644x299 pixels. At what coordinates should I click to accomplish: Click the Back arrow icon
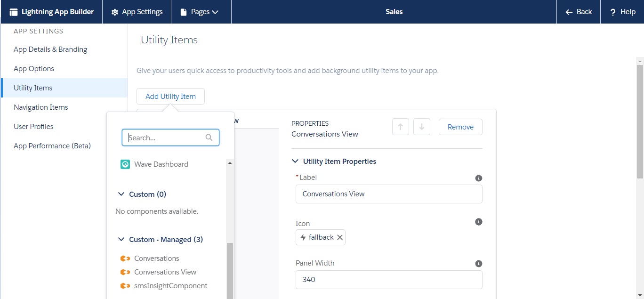[x=569, y=12]
